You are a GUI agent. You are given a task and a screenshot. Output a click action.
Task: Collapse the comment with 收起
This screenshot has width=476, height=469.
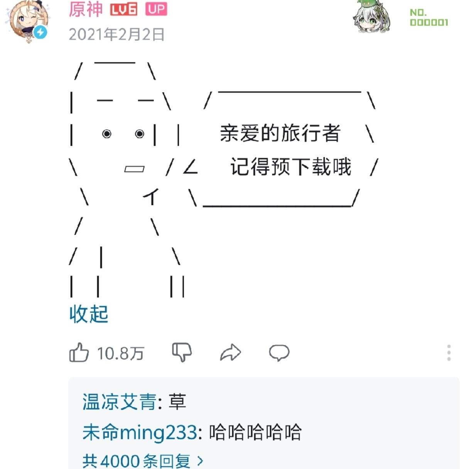click(x=88, y=314)
